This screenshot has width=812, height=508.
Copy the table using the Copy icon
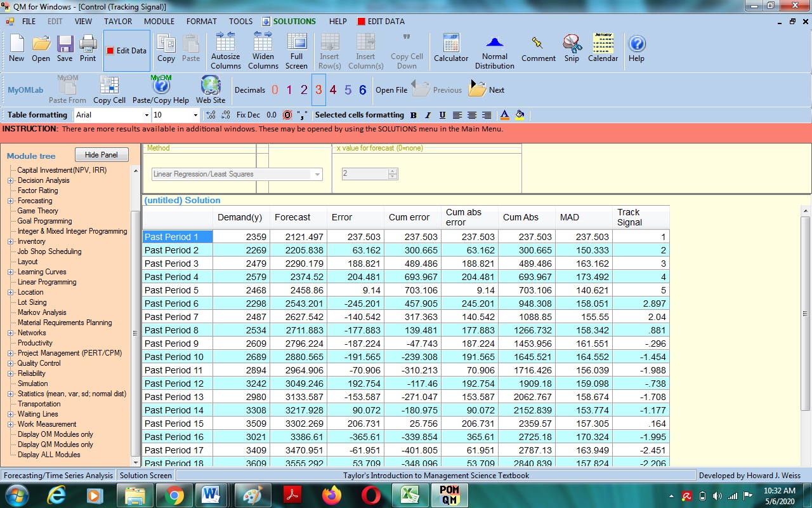coord(166,49)
